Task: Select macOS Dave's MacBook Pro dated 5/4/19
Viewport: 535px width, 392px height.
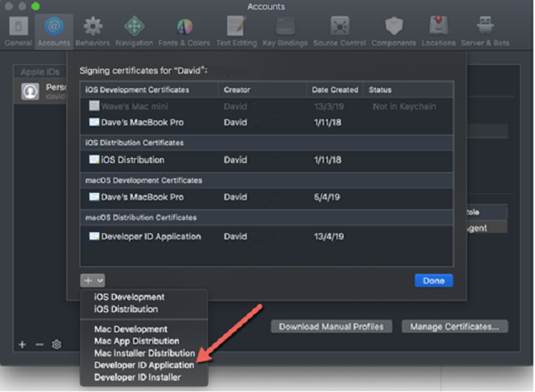Action: click(x=267, y=197)
